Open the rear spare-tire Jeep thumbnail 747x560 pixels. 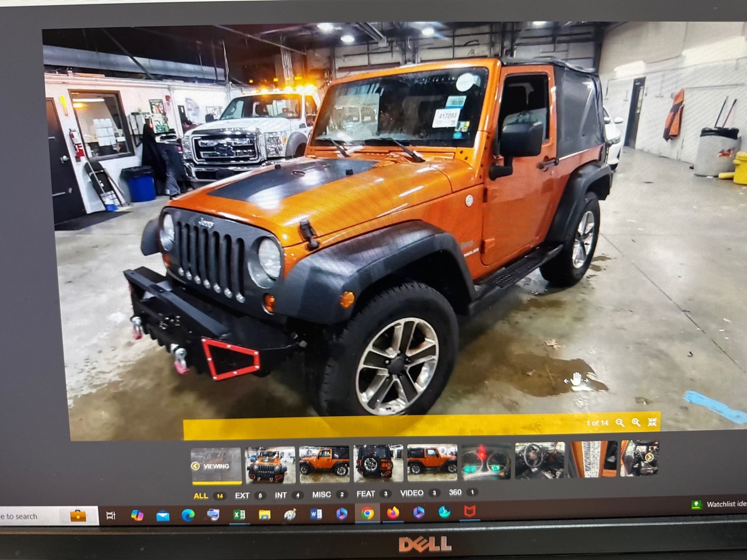[378, 463]
